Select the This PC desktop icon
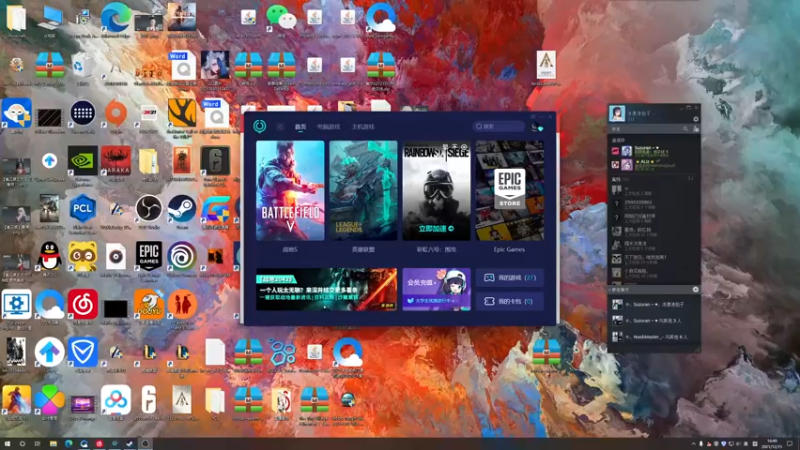The height and width of the screenshot is (450, 800). point(49,21)
